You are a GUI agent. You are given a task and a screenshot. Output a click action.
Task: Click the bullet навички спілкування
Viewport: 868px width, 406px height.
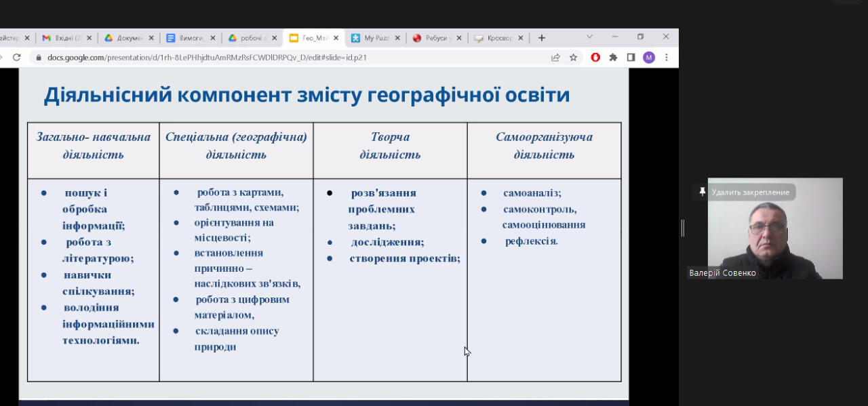[x=98, y=283]
